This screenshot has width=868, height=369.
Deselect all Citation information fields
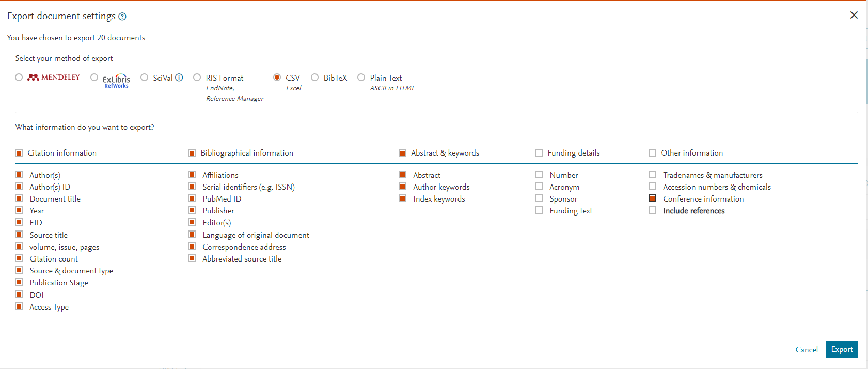pyautogui.click(x=19, y=153)
